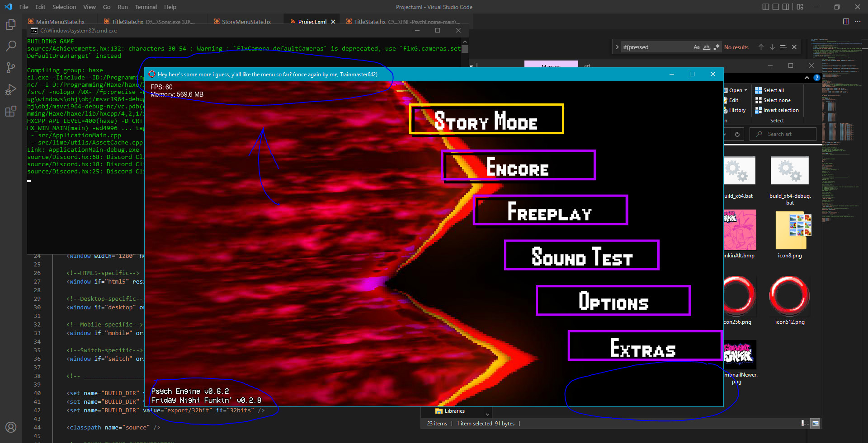Viewport: 868px width, 443px height.
Task: Toggle Match Case in find widget
Action: 697,47
